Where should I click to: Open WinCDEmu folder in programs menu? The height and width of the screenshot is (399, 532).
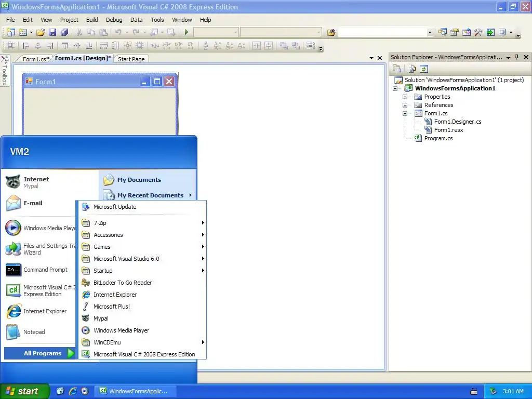(142, 342)
